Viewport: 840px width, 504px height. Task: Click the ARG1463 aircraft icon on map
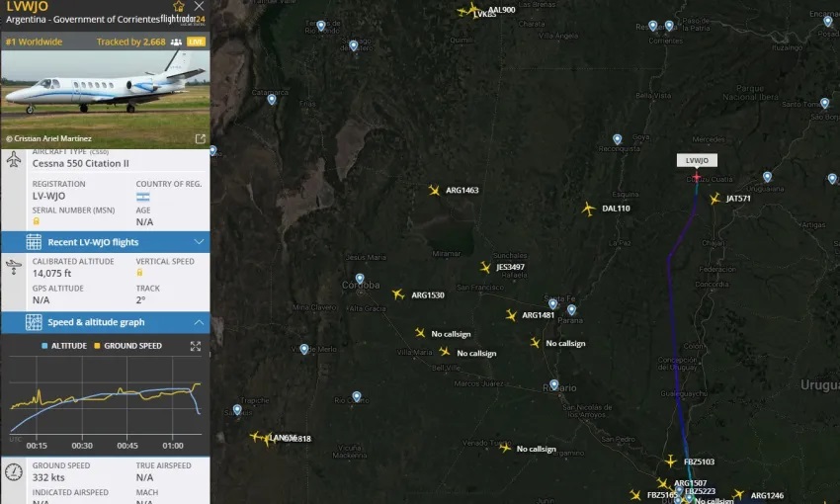434,190
